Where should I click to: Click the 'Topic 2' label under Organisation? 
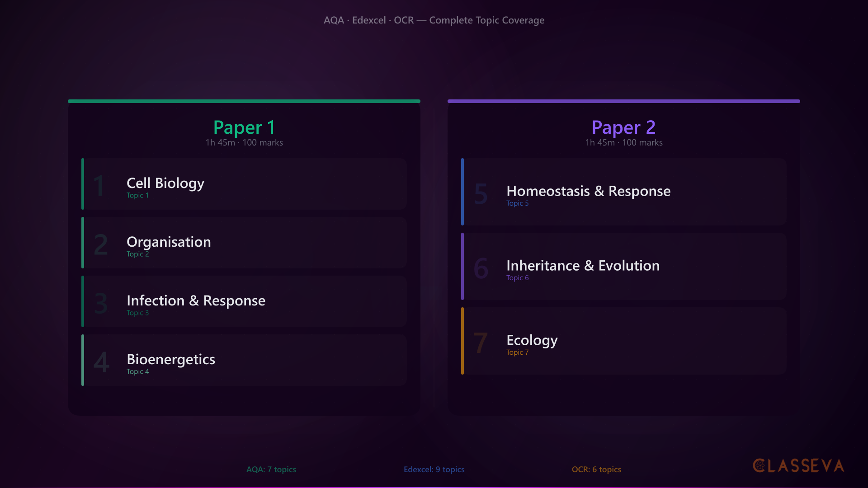click(137, 254)
